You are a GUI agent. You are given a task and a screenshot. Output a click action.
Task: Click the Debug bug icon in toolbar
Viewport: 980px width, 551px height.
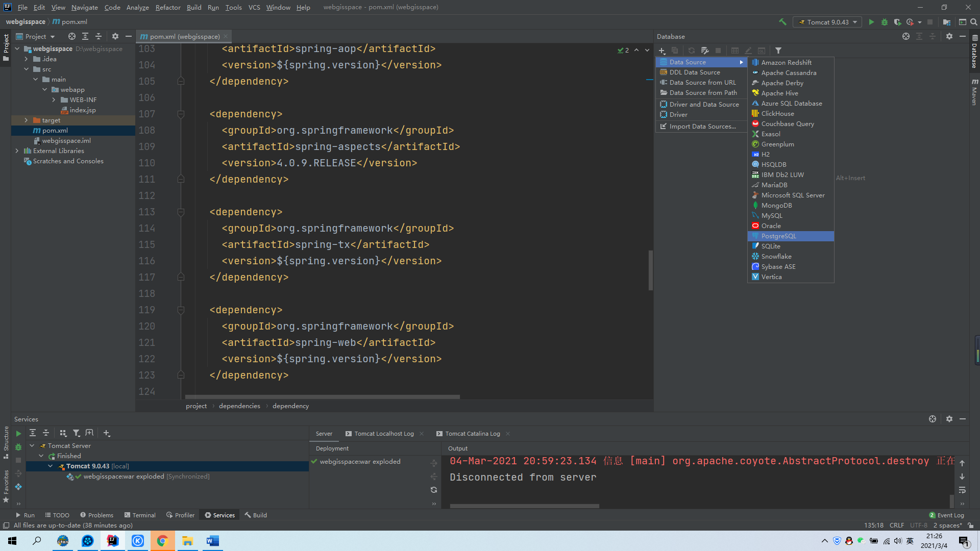point(885,22)
